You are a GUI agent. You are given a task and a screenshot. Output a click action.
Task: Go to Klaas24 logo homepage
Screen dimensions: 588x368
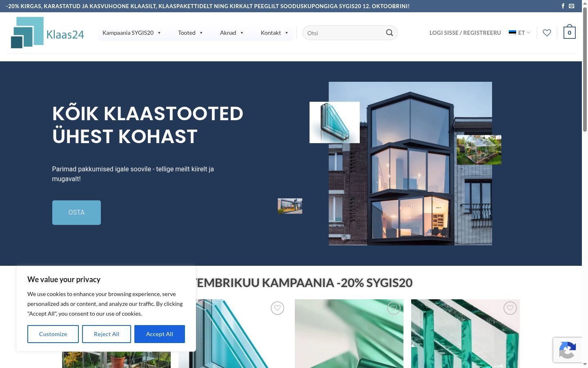pyautogui.click(x=47, y=33)
